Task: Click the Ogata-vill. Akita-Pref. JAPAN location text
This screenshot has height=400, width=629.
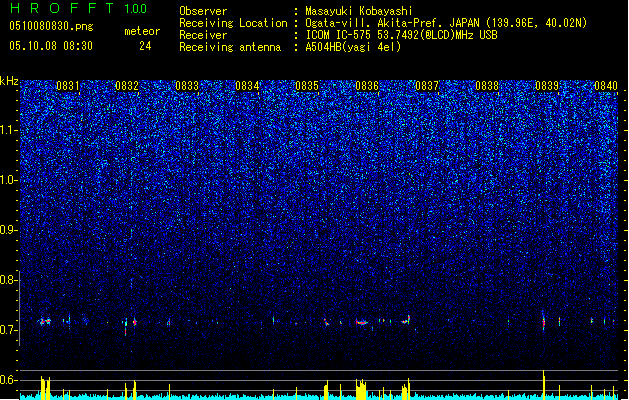Action: pos(446,23)
